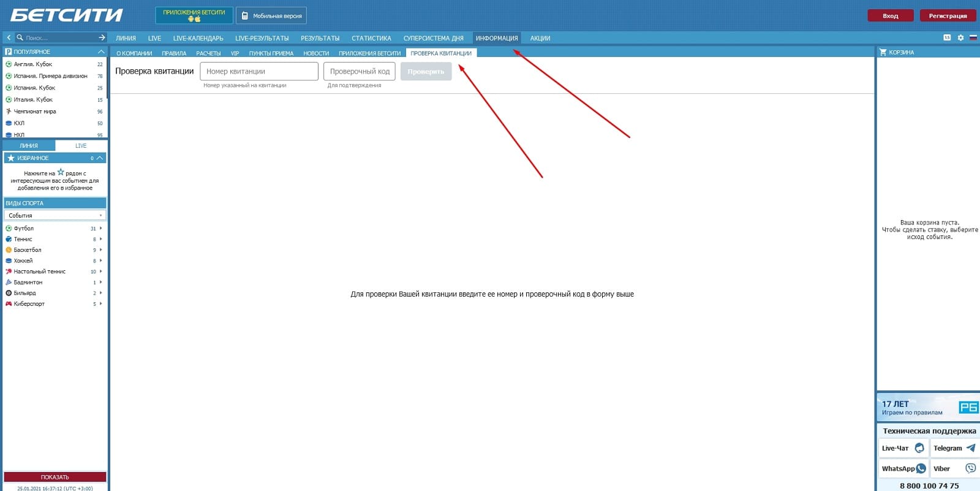Click the Регистрация button
Viewport: 980px width, 491px height.
pos(948,16)
